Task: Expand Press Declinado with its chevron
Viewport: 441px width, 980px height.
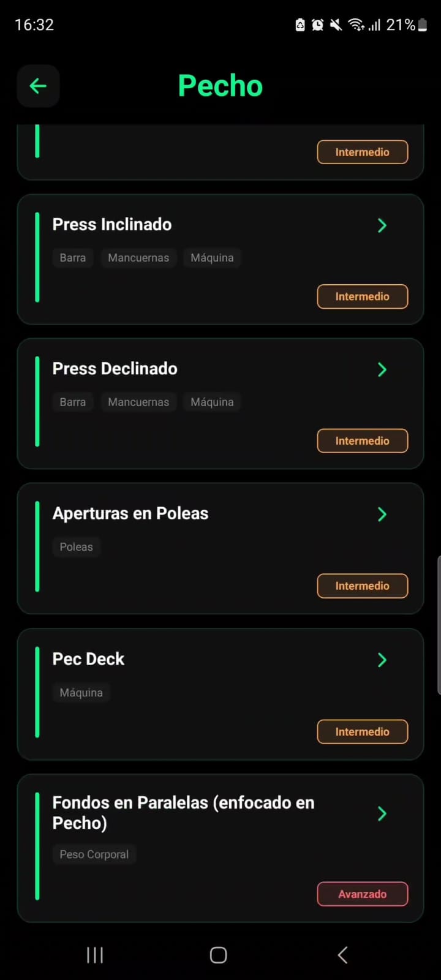Action: [382, 369]
